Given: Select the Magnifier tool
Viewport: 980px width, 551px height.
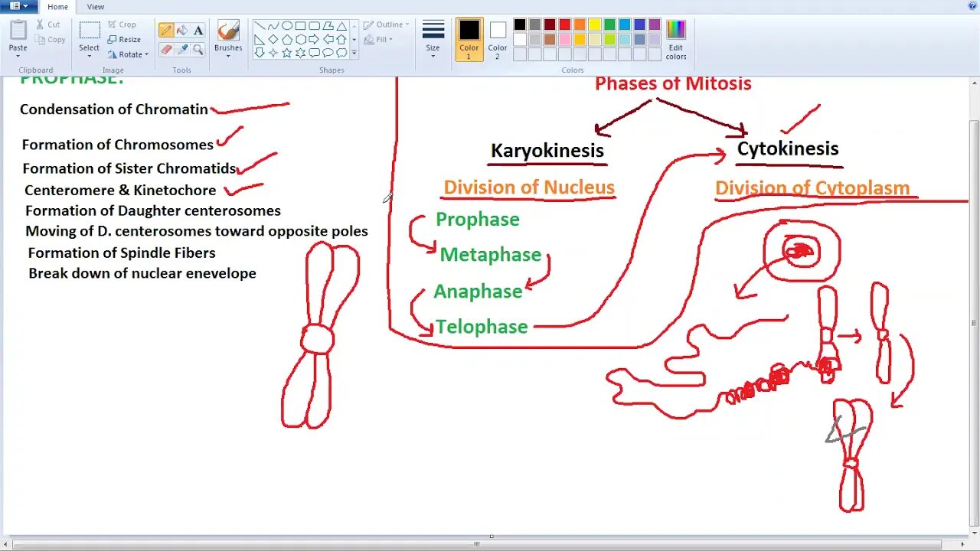Looking at the screenshot, I should click(198, 50).
